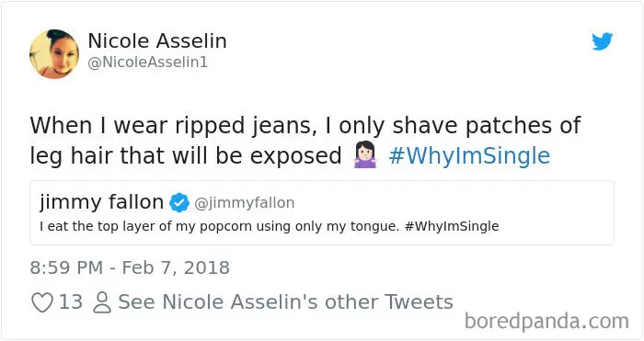This screenshot has height=341, width=644.
Task: Click the boredpanda.com watermark
Action: pyautogui.click(x=546, y=321)
